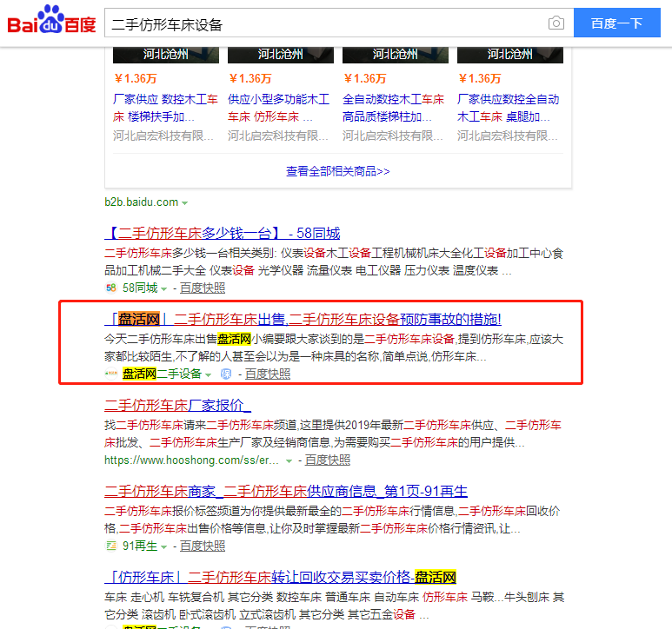Click 盘活网二手设备 favicon in highlighted result
The height and width of the screenshot is (629, 672).
[x=111, y=374]
